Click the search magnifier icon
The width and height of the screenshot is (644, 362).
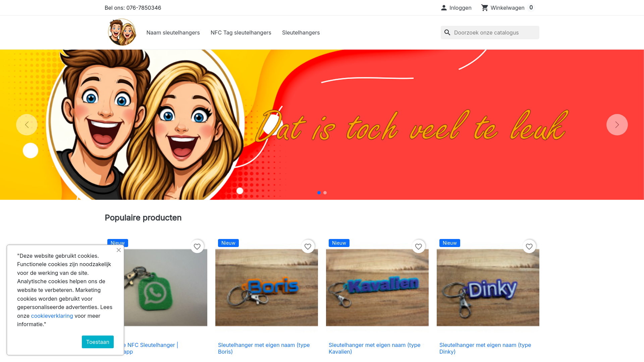(447, 33)
